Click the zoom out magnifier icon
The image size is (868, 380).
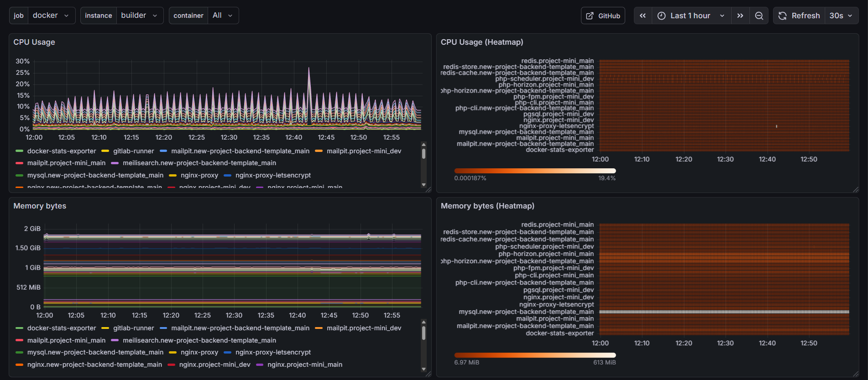point(759,16)
